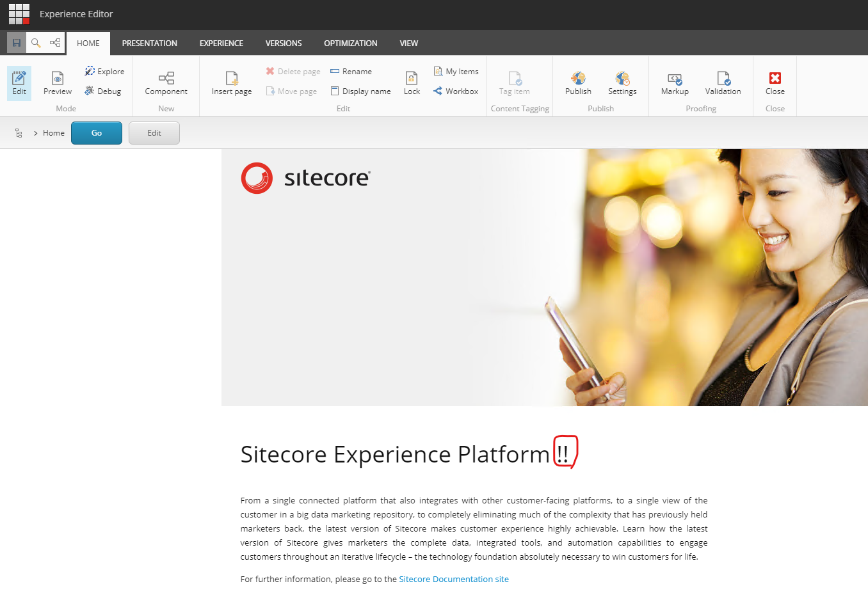The height and width of the screenshot is (616, 868).
Task: Click the breadcrumb tree icon
Action: [x=19, y=133]
